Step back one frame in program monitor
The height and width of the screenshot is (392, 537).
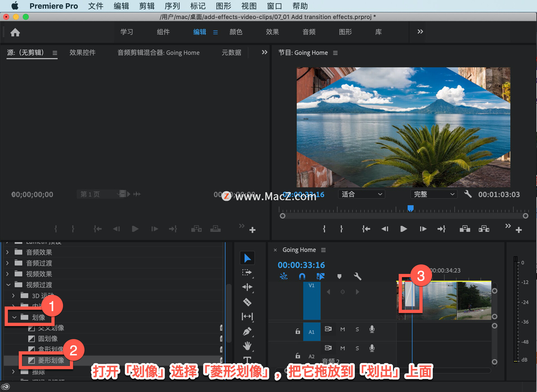click(x=385, y=229)
